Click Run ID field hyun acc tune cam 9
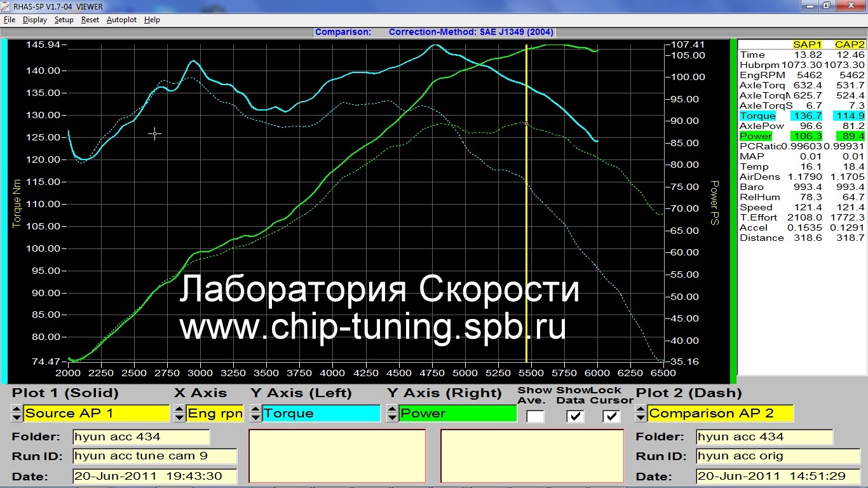This screenshot has width=868, height=488. (154, 456)
